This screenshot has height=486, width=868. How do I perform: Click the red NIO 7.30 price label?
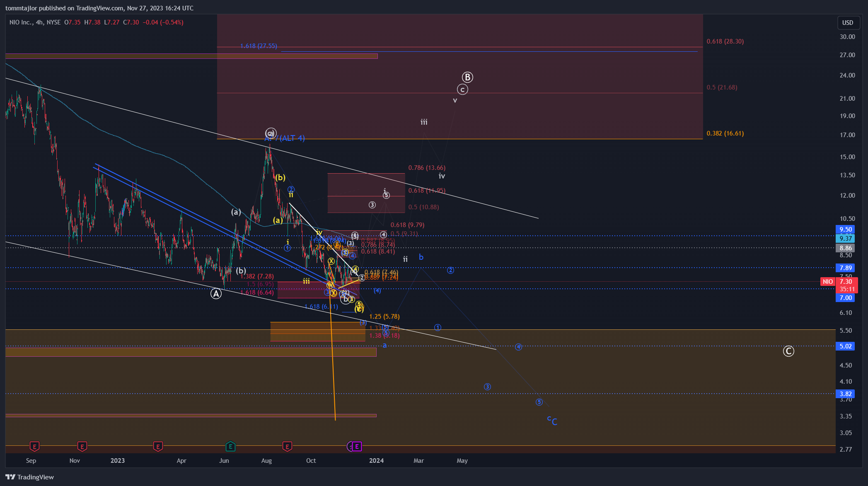839,282
